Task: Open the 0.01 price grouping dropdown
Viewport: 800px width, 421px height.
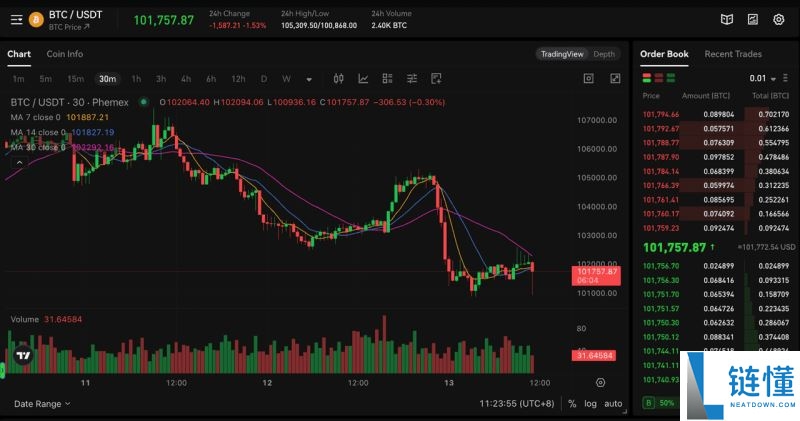Action: click(x=762, y=78)
